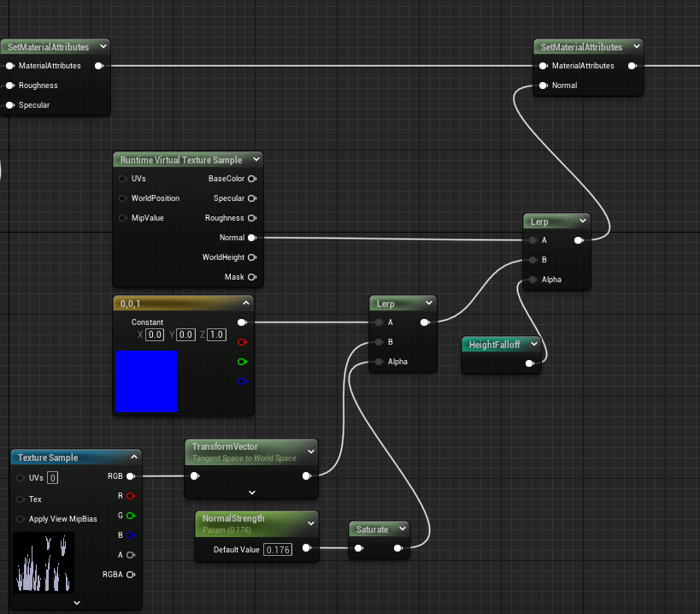Click the BaseColor output pin

[x=252, y=179]
